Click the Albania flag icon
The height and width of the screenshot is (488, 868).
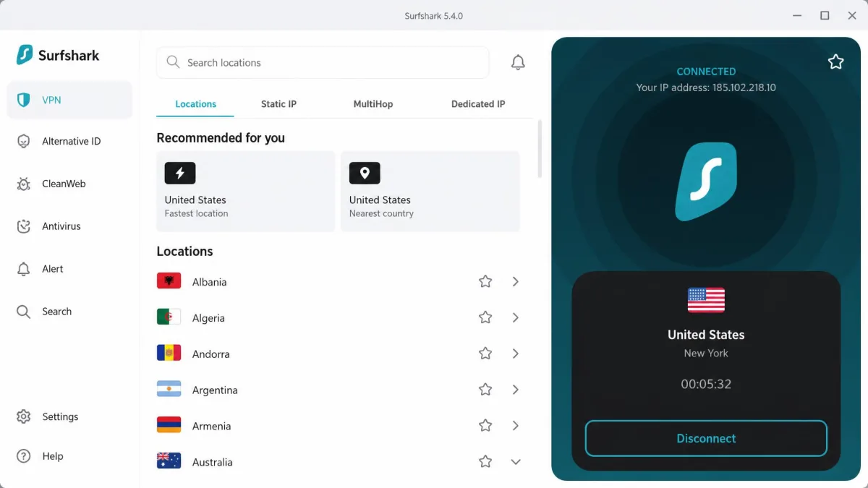pyautogui.click(x=169, y=281)
